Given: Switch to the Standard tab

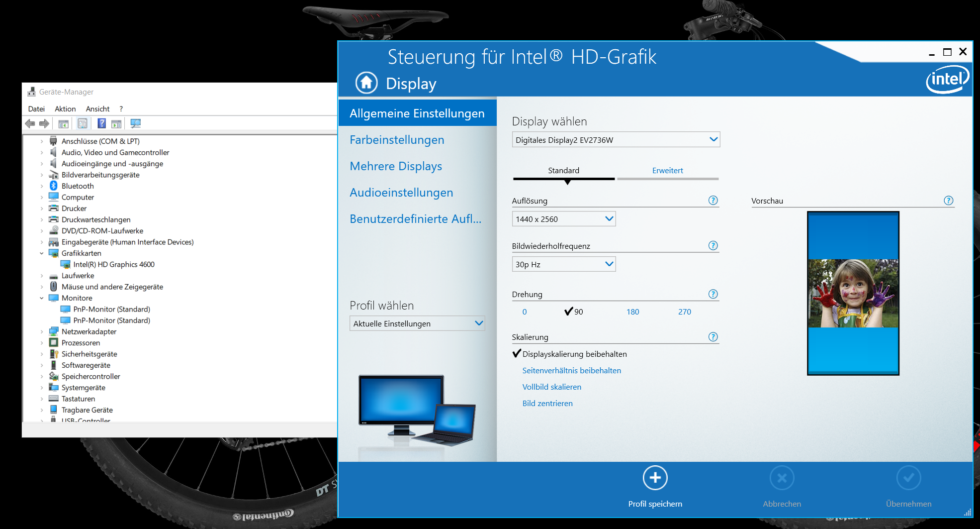Looking at the screenshot, I should (x=563, y=170).
